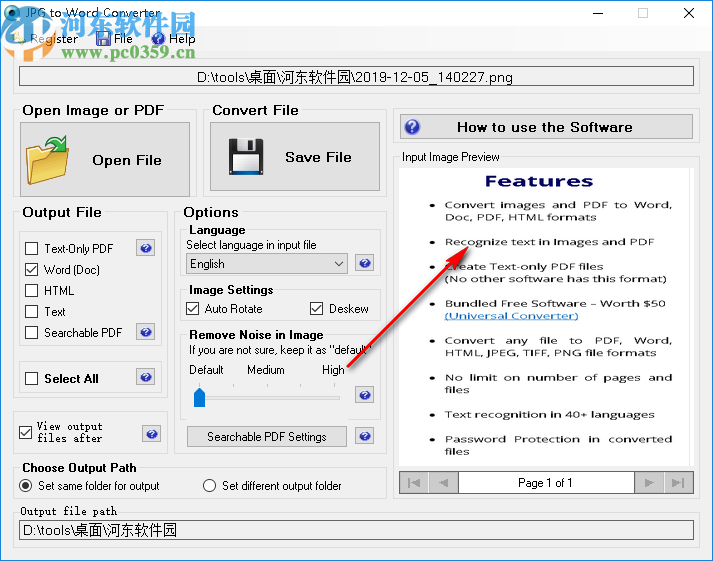Open help for Text-Only PDF option
Viewport: 713px width, 561px height.
coord(146,248)
